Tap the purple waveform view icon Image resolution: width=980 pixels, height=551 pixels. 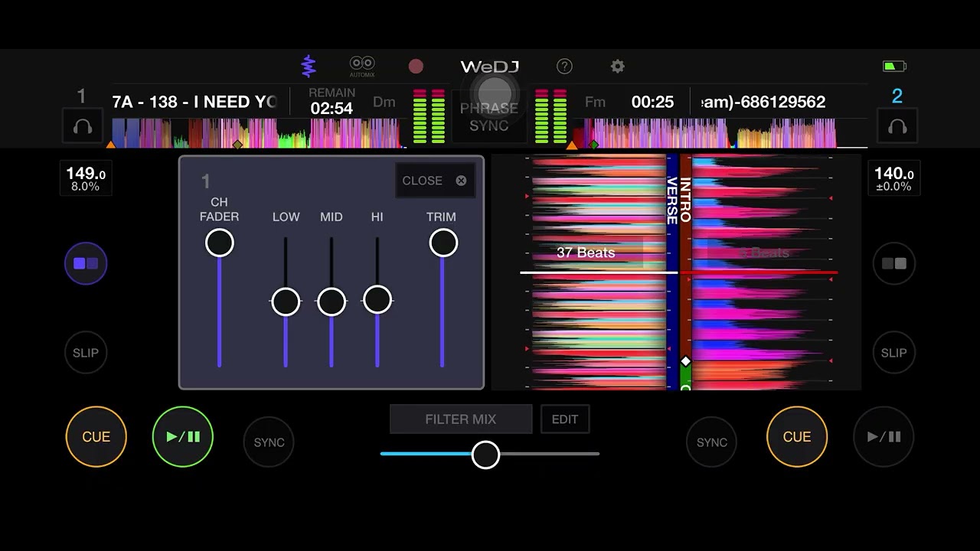(309, 67)
